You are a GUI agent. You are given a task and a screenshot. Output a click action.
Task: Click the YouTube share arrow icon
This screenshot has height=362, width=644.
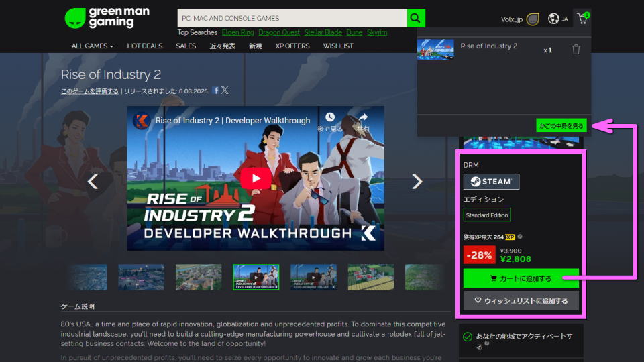tap(363, 118)
